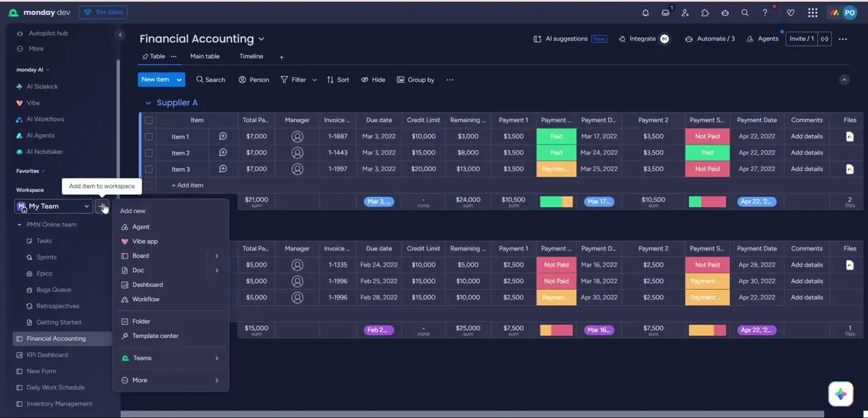The width and height of the screenshot is (868, 418).
Task: Open Template center from menu
Action: (x=170, y=336)
